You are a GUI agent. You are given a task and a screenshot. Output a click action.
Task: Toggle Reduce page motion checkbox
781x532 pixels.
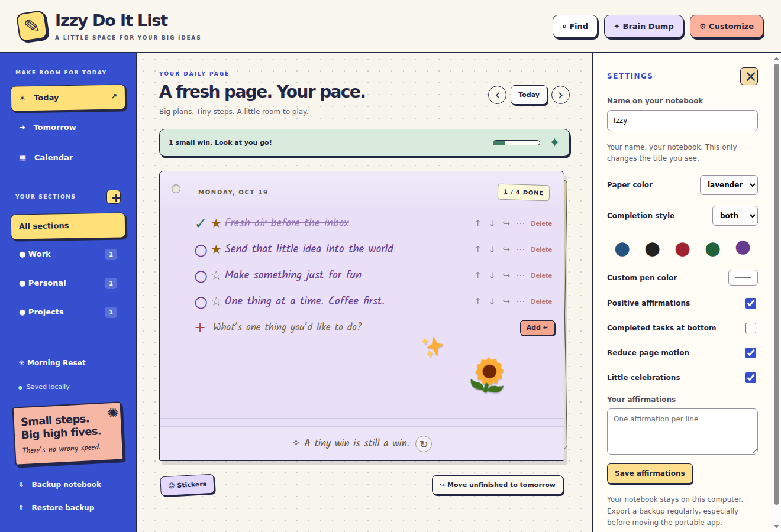tap(751, 353)
